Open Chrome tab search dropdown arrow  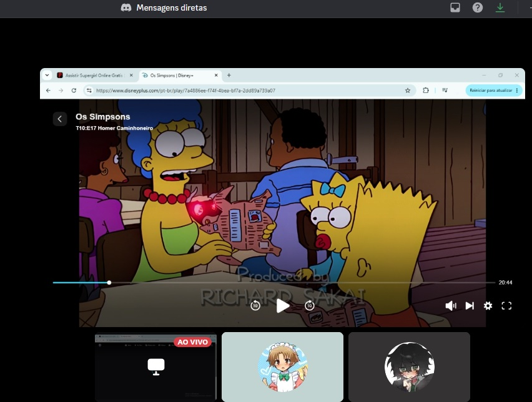click(x=47, y=76)
